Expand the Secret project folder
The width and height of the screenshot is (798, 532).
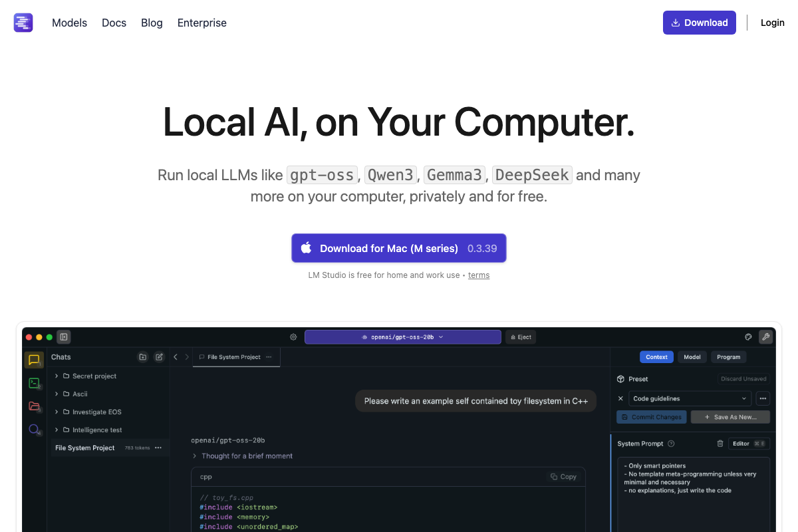point(57,376)
